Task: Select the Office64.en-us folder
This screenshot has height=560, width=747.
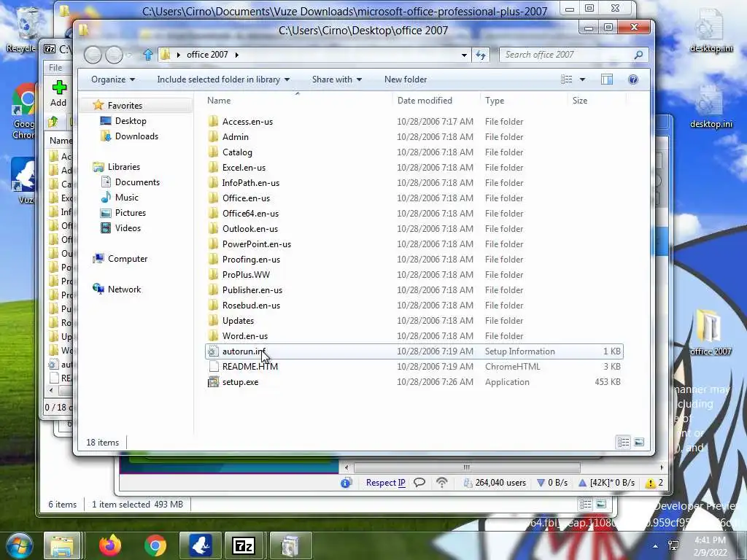Action: point(250,214)
